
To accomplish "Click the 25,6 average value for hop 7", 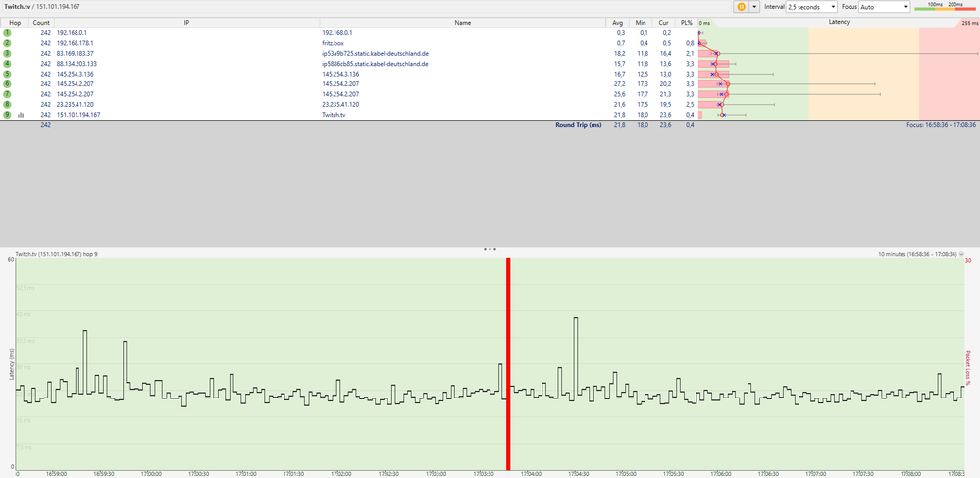I will click(x=621, y=94).
